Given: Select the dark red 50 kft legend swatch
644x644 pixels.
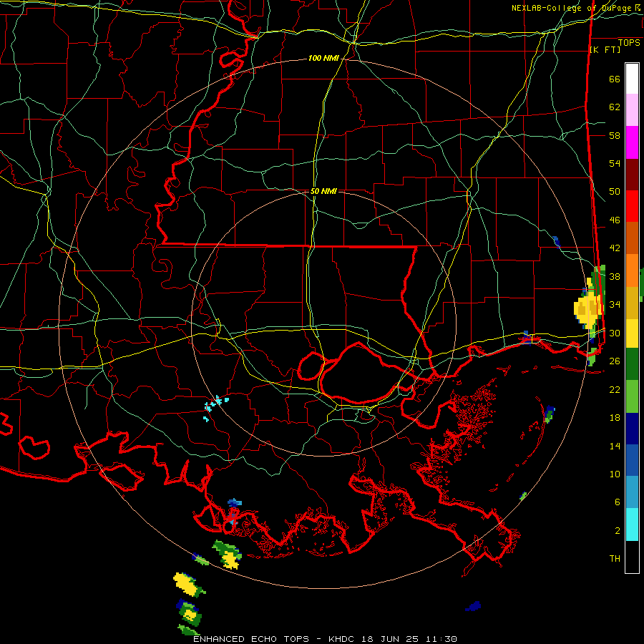Looking at the screenshot, I should (x=632, y=175).
